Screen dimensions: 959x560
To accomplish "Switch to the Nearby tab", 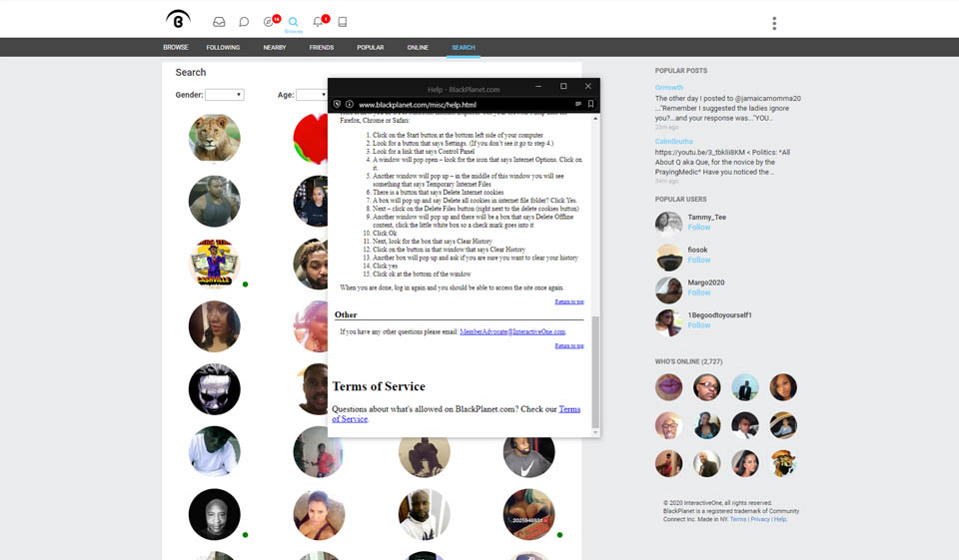I will [274, 47].
